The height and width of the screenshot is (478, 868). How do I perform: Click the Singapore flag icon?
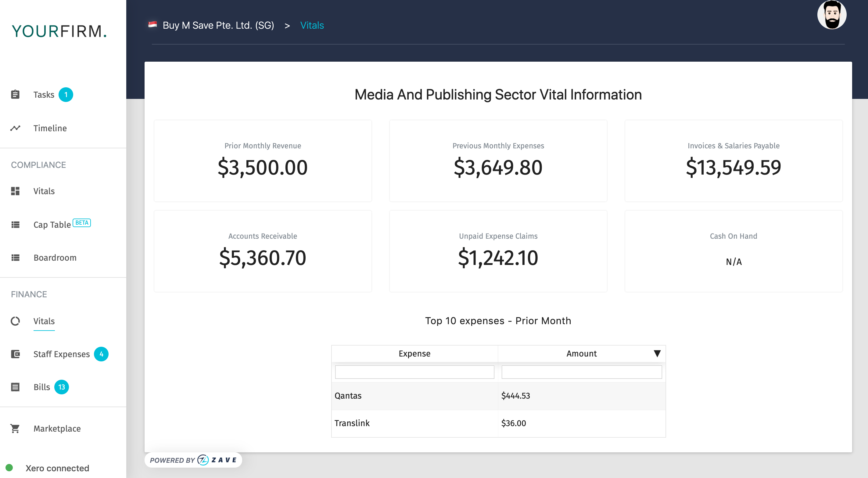(x=152, y=25)
